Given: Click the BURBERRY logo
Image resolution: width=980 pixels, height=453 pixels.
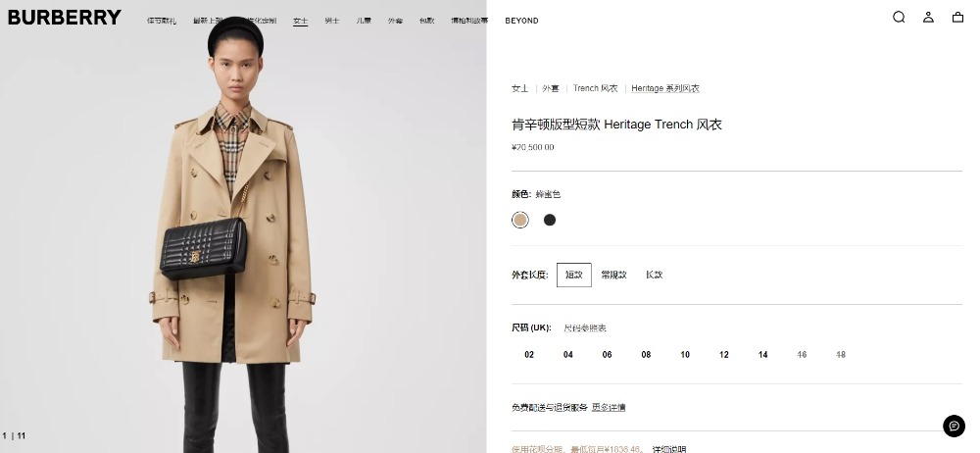Looking at the screenshot, I should point(65,18).
